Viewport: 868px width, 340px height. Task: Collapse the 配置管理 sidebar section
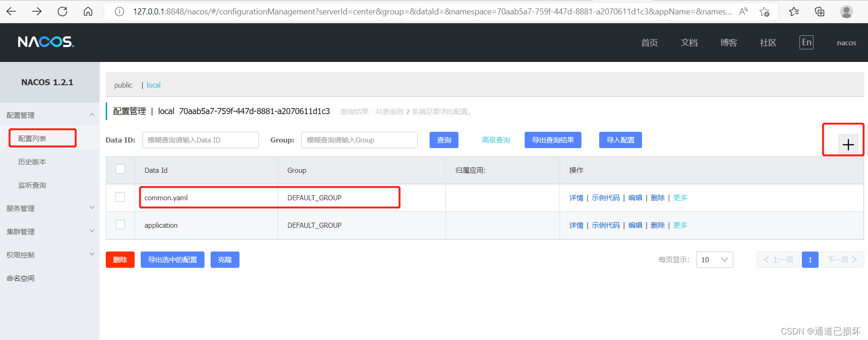pyautogui.click(x=50, y=115)
